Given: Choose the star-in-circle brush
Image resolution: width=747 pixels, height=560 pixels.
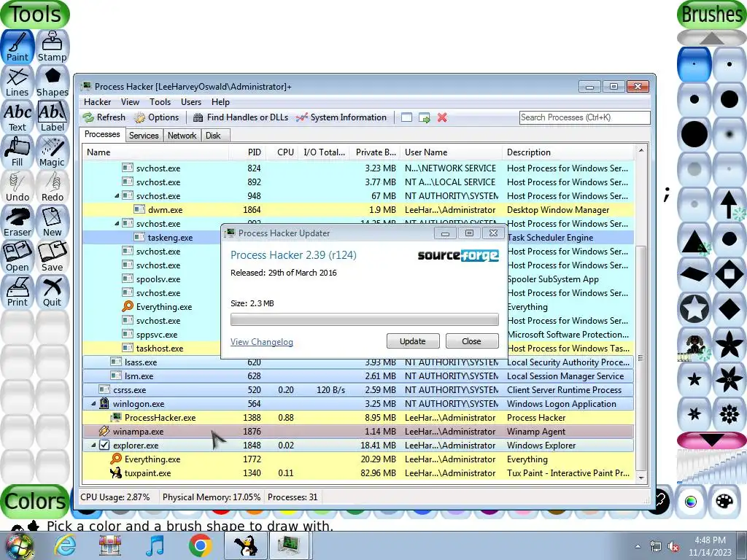Looking at the screenshot, I should click(x=694, y=309).
